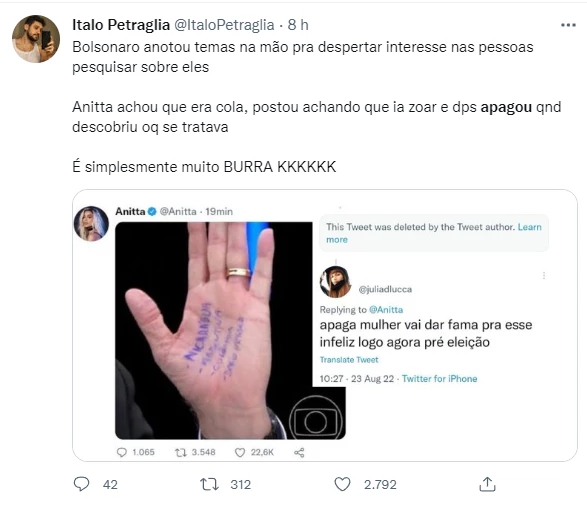
Task: Click the Learn more link
Action: [434, 233]
